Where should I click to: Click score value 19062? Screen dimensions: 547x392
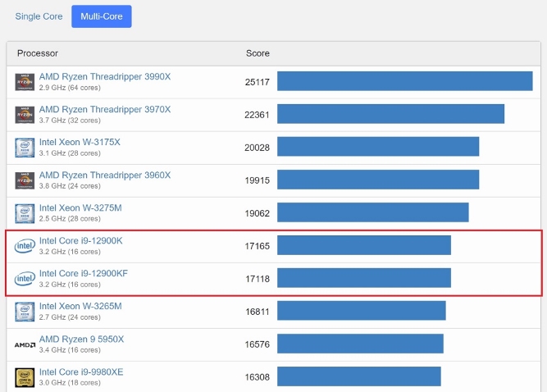click(258, 213)
